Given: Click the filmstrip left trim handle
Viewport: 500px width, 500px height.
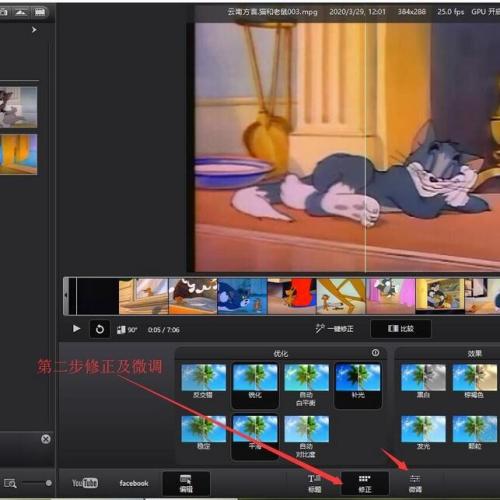Looking at the screenshot, I should coord(66,296).
